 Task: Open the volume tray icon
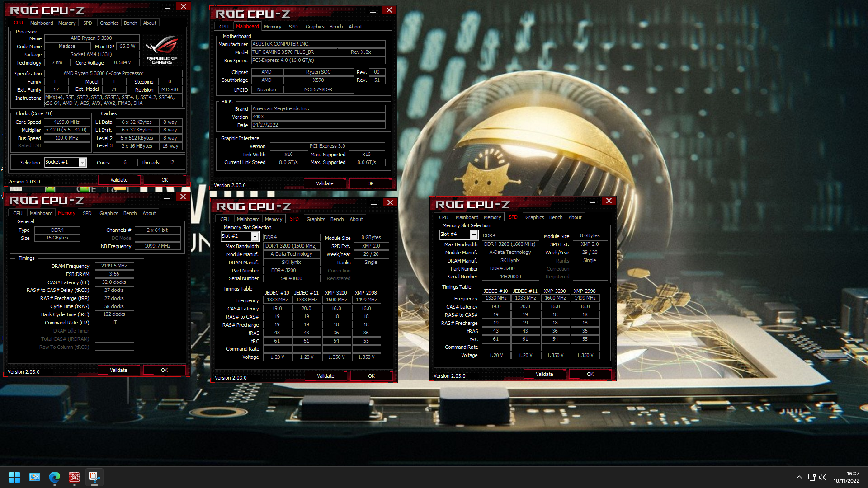point(823,477)
